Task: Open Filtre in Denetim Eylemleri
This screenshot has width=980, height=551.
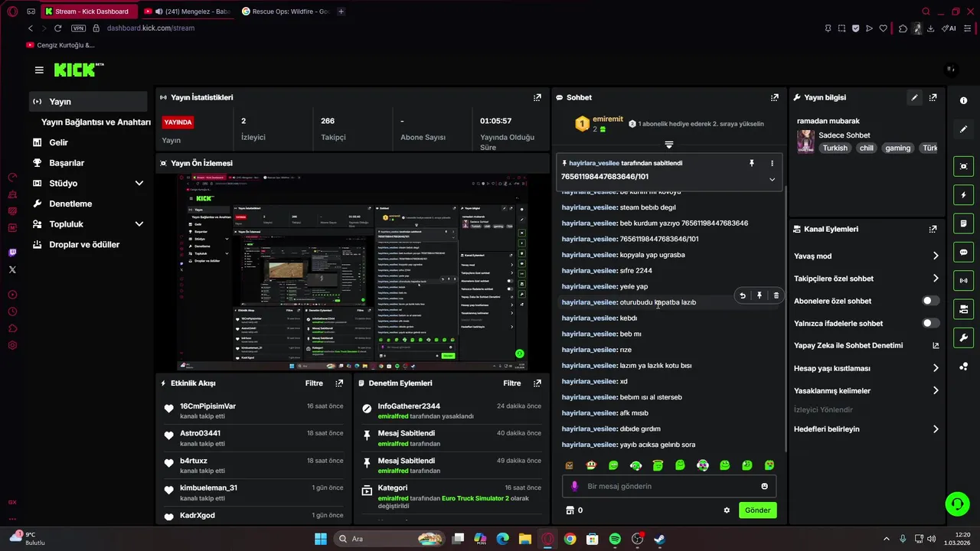Action: coord(512,383)
